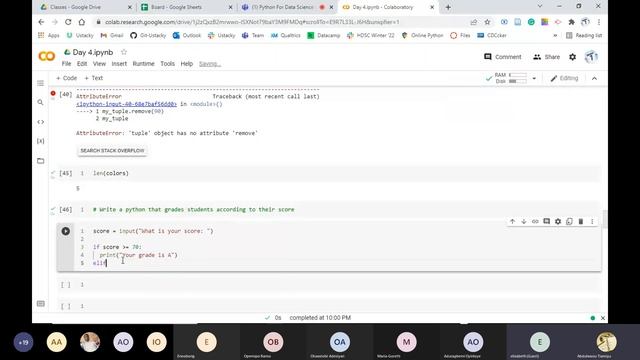Click the Colab CO logo
Image resolution: width=640 pixels, height=360 pixels.
[x=47, y=56]
